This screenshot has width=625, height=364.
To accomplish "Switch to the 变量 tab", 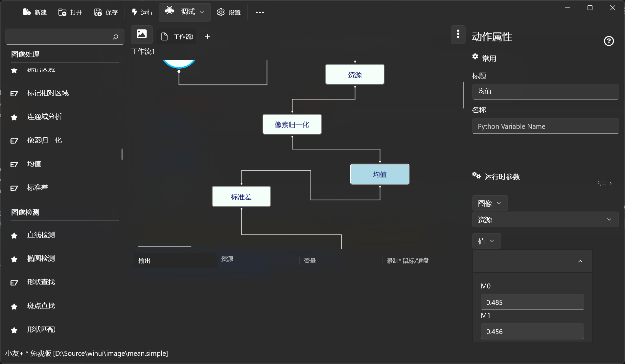I will 310,261.
